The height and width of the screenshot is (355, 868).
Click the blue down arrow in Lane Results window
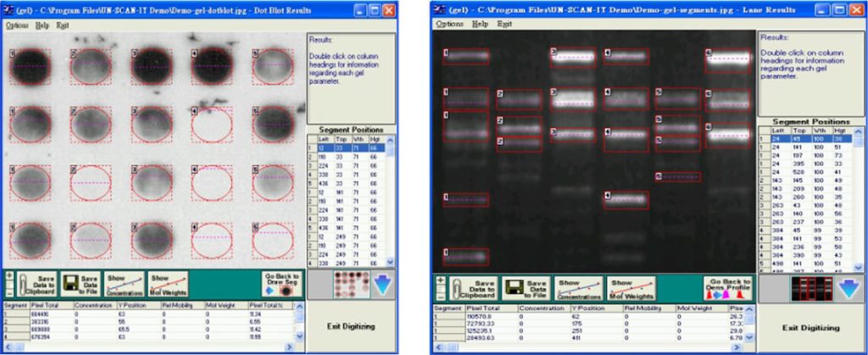(849, 289)
